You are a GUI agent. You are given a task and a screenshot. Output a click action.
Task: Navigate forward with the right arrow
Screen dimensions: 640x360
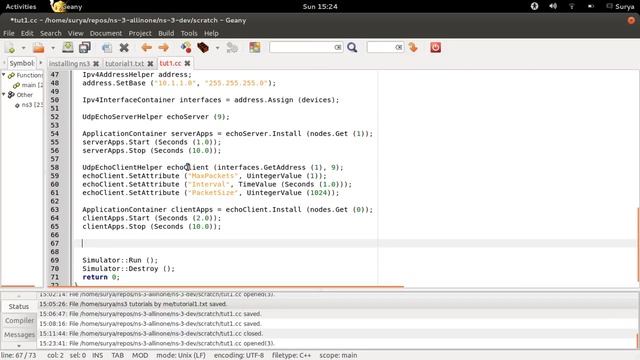tap(163, 48)
